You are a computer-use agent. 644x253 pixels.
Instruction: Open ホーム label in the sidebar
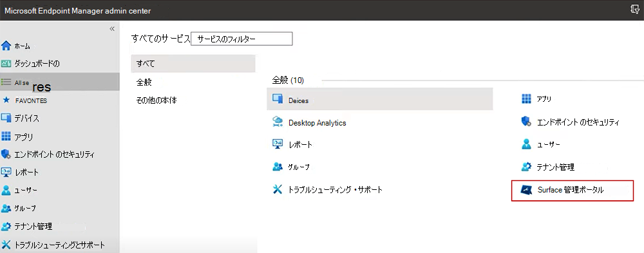click(22, 46)
